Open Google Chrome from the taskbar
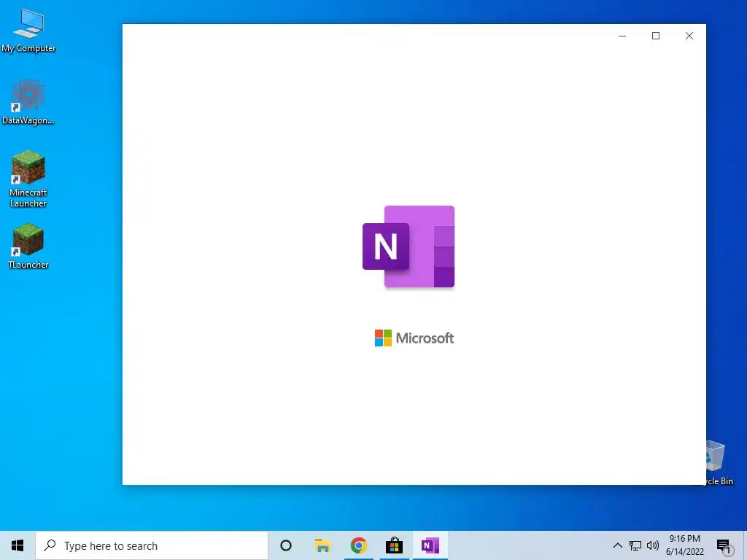Image resolution: width=747 pixels, height=560 pixels. (359, 545)
